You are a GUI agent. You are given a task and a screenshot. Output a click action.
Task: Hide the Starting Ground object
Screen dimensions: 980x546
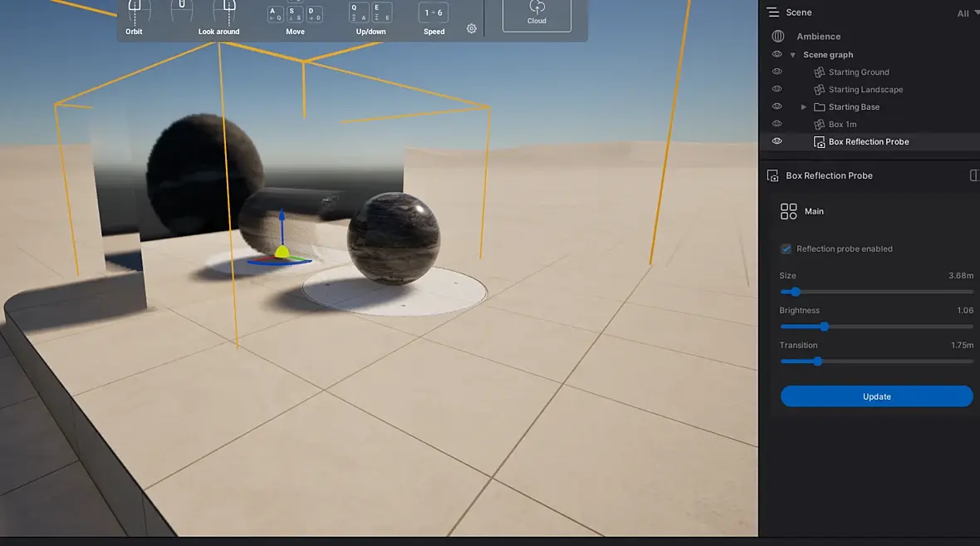tap(777, 72)
